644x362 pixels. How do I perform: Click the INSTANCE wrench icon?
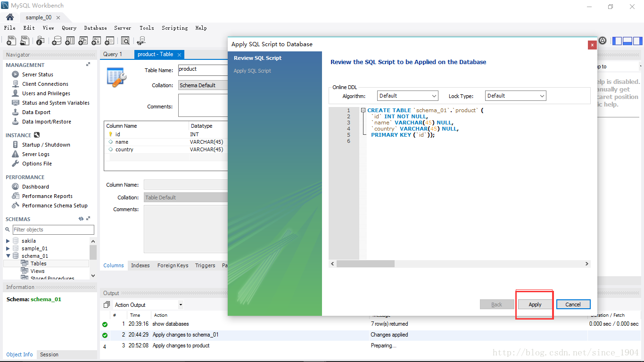[x=37, y=135]
